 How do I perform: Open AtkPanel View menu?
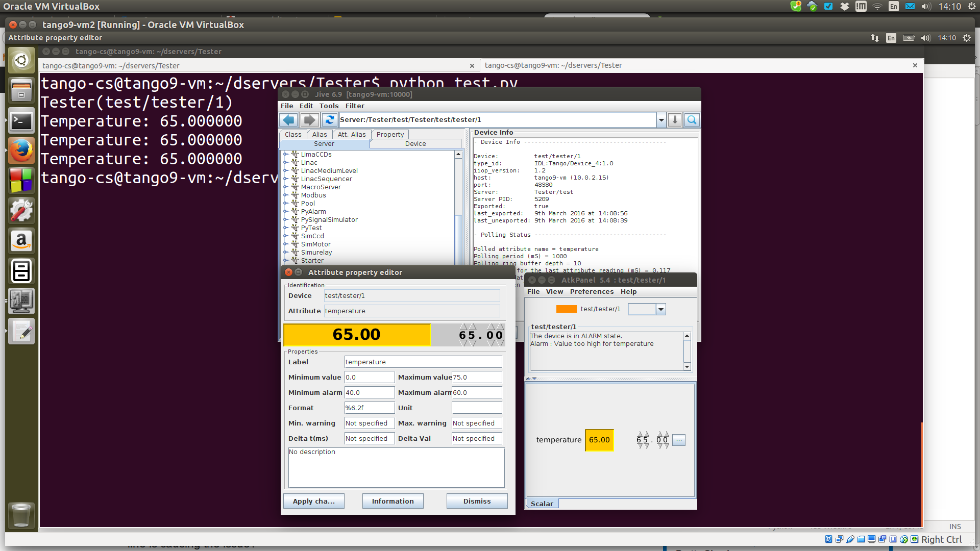pos(554,292)
